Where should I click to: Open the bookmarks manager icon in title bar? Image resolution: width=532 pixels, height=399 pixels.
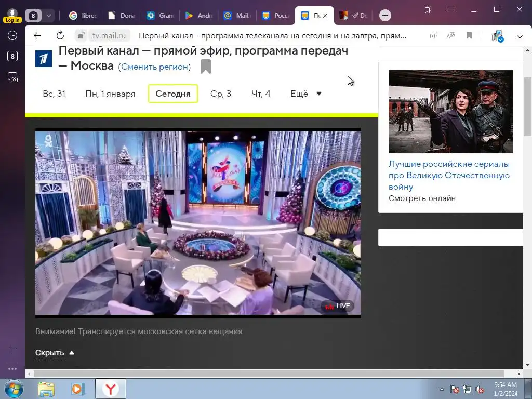(428, 9)
